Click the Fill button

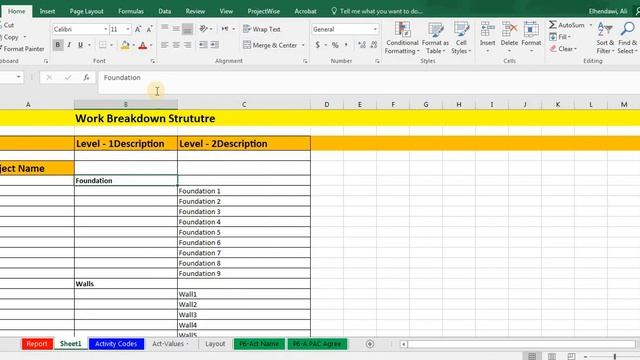pos(560,37)
